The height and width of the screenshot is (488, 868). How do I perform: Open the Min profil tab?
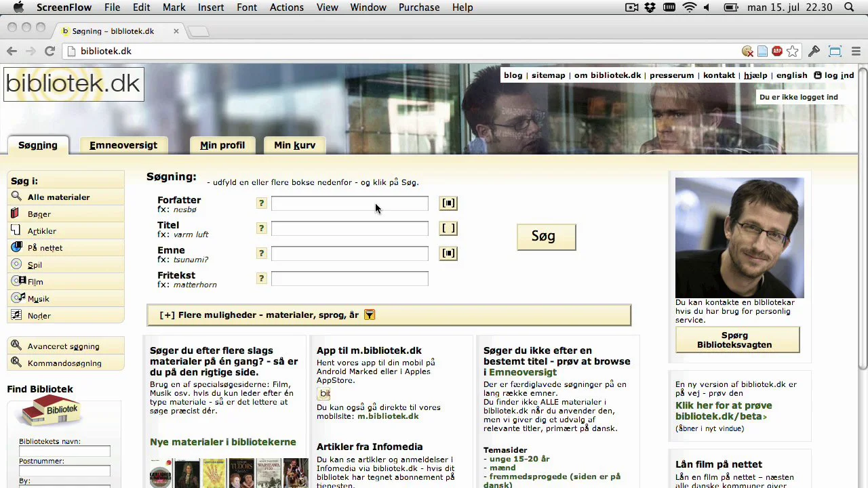click(222, 145)
